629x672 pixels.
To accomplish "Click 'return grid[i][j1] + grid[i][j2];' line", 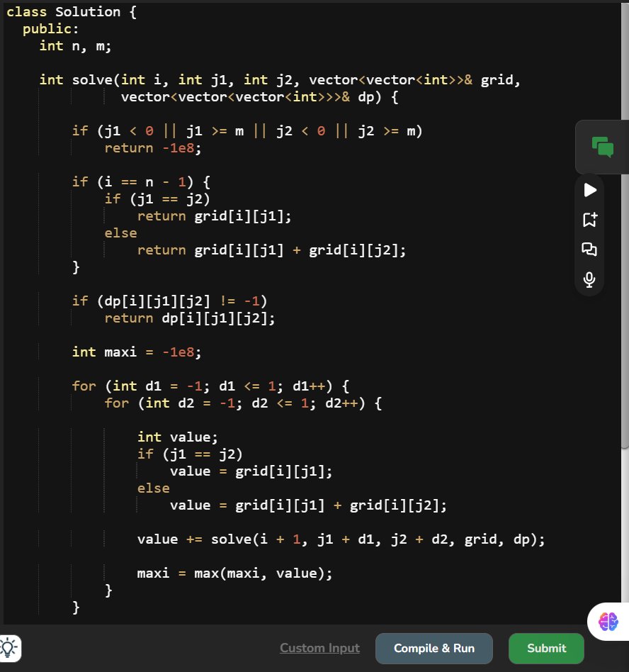I will point(271,250).
